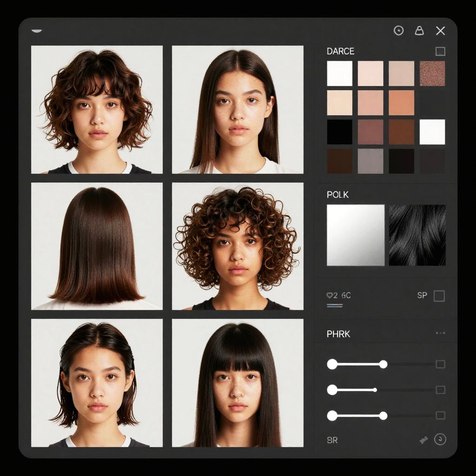Click the PHRK section header
The width and height of the screenshot is (476, 476).
338,334
